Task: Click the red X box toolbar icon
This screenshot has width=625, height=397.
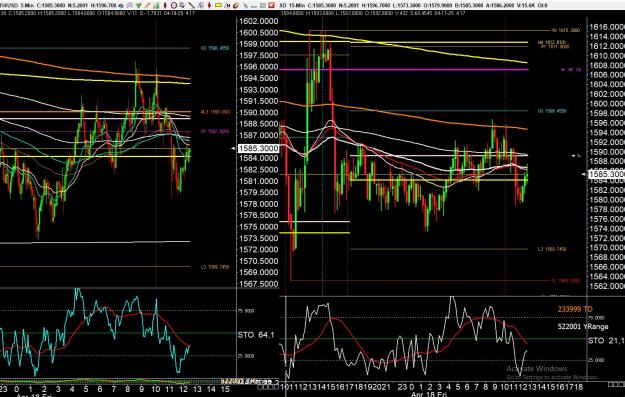Action: pyautogui.click(x=271, y=5)
